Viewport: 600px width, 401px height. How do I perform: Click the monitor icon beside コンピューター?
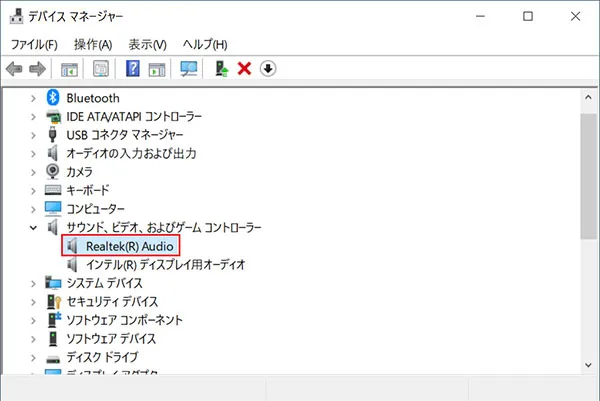click(x=53, y=209)
